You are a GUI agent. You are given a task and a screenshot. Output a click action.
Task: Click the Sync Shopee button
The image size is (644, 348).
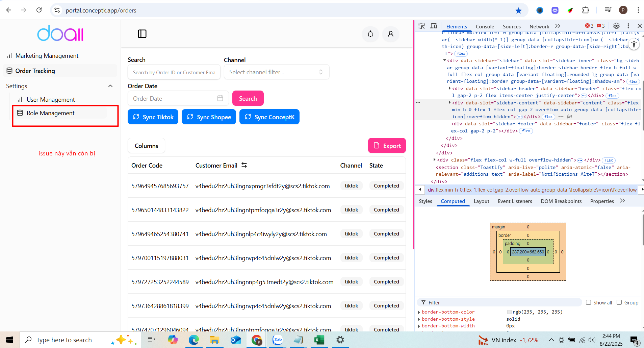(209, 117)
